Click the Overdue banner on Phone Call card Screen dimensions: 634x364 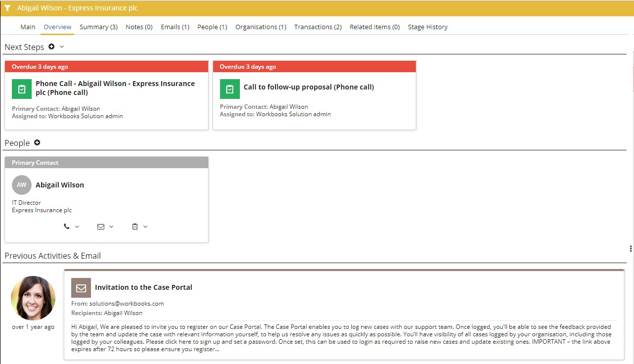(x=106, y=67)
